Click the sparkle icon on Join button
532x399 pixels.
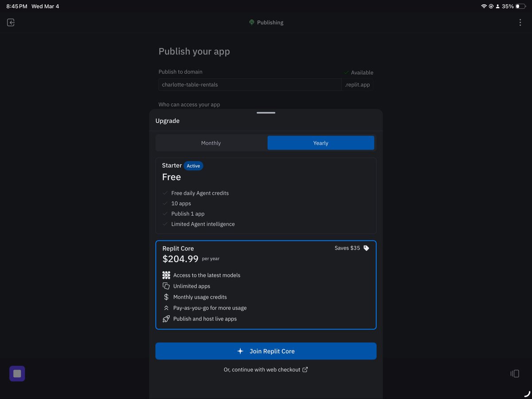click(240, 351)
